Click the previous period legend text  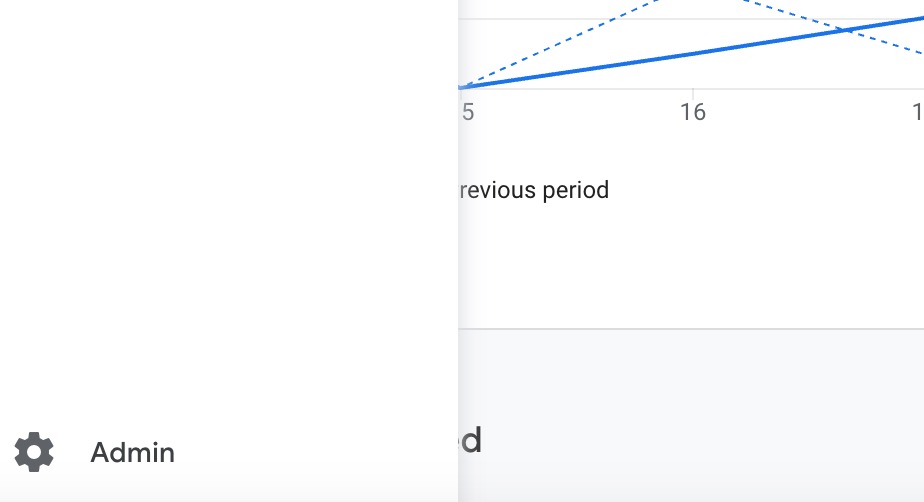[534, 190]
